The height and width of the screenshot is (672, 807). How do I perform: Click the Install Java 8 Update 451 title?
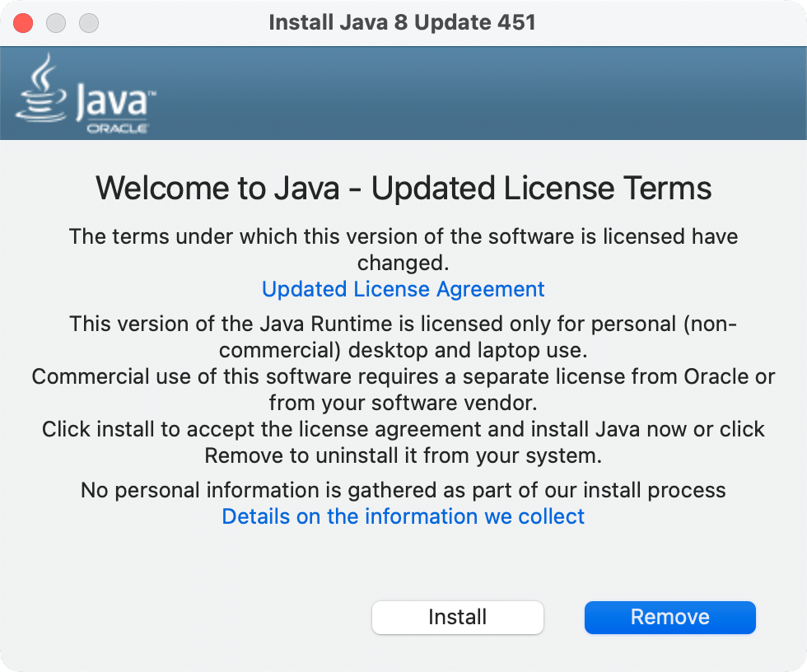[403, 22]
